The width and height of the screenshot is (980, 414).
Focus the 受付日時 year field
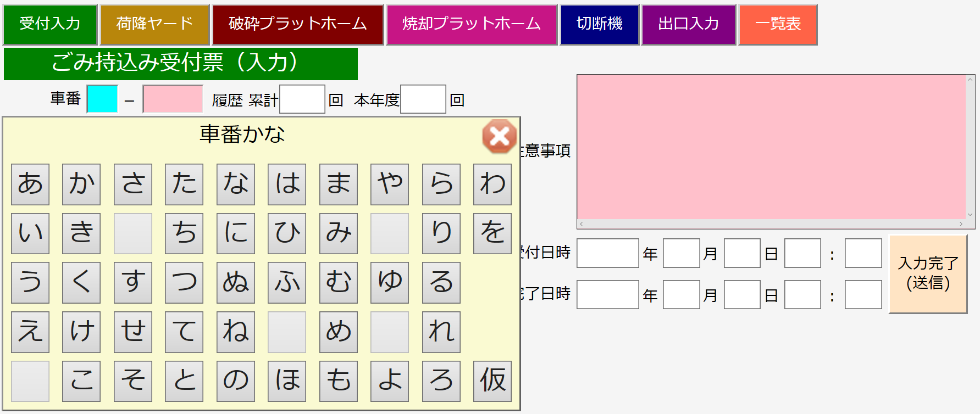[608, 253]
